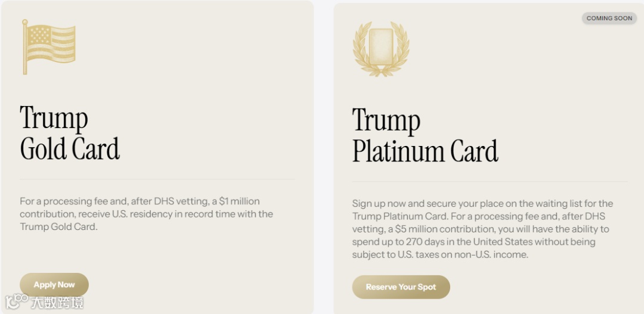Select the Trump Platinum Card heading
The width and height of the screenshot is (644, 314).
pyautogui.click(x=425, y=136)
